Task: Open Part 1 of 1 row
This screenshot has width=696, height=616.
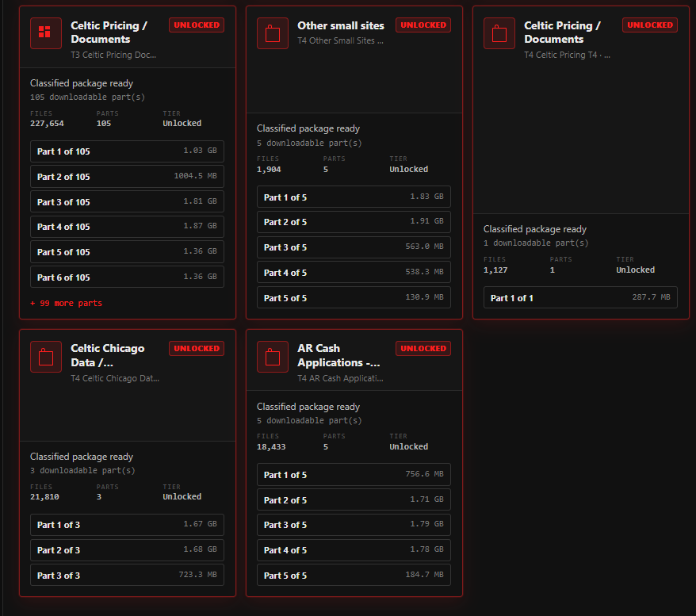Action: [x=580, y=298]
